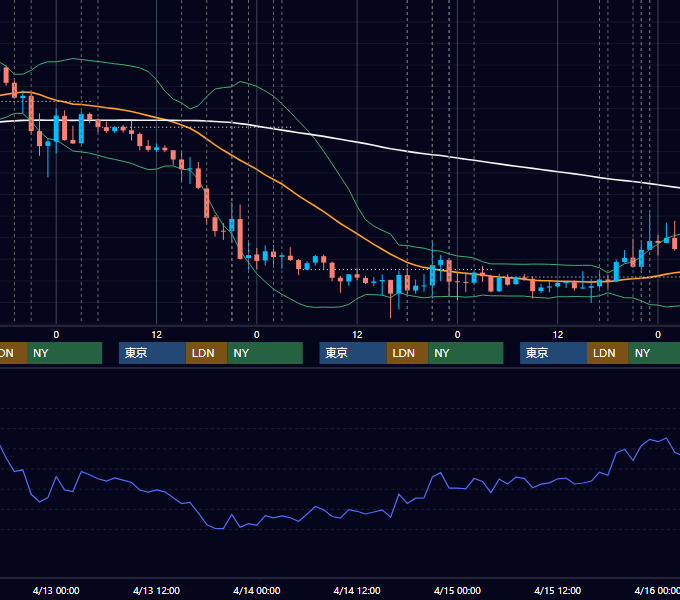680x600 pixels.
Task: Select the LDN block after 4/15's 東京 session
Action: [608, 353]
